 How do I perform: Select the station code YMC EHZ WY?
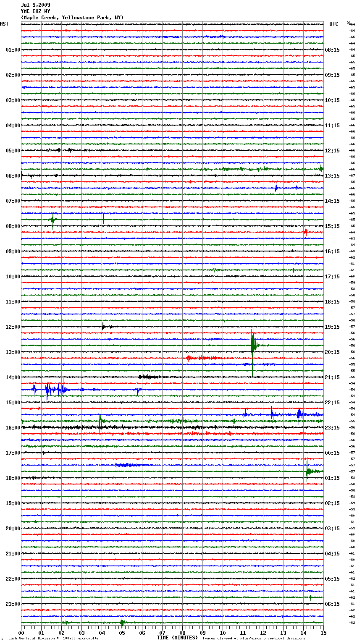click(36, 11)
